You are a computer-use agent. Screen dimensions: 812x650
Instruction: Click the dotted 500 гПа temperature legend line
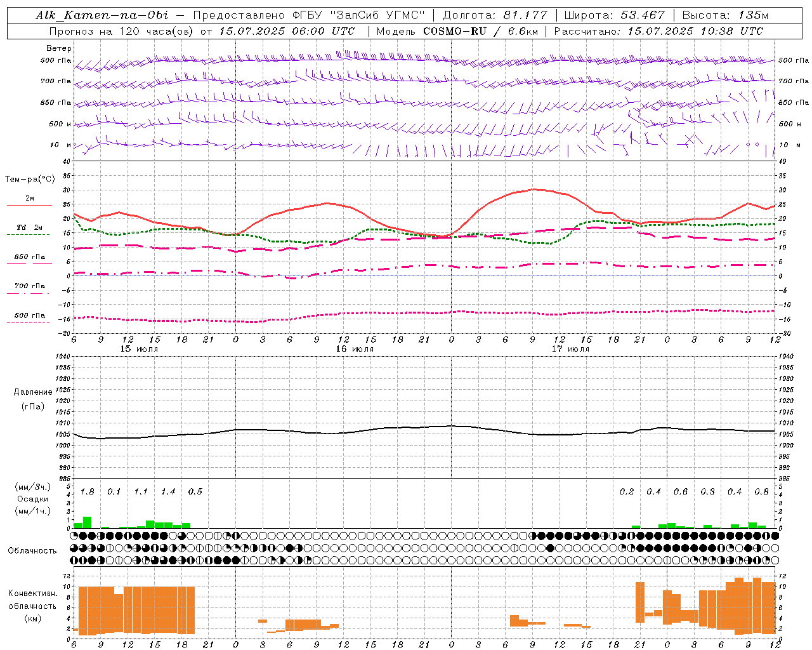pos(29,322)
